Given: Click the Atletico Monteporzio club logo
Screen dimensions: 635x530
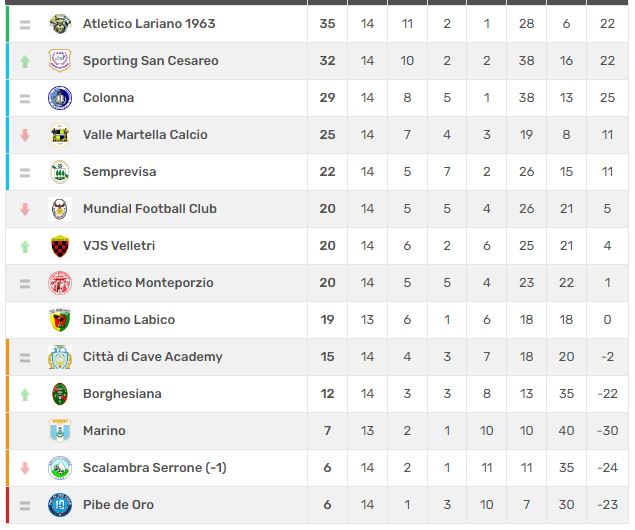Looking at the screenshot, I should [60, 283].
